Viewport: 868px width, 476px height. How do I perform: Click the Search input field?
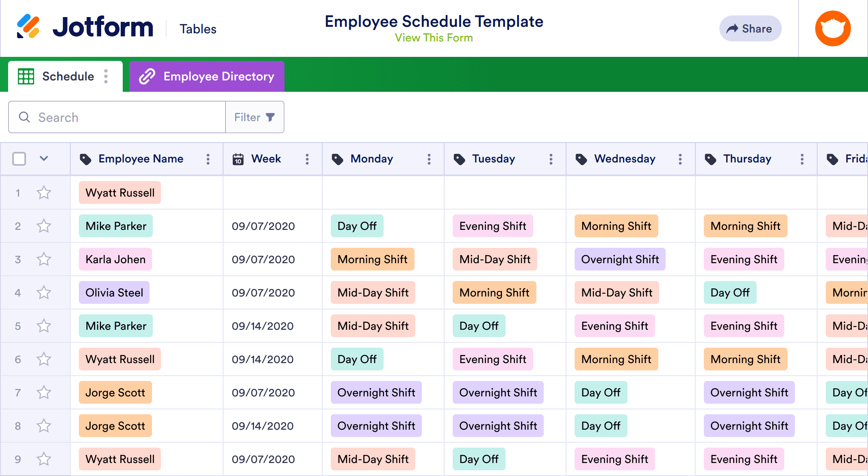point(117,117)
